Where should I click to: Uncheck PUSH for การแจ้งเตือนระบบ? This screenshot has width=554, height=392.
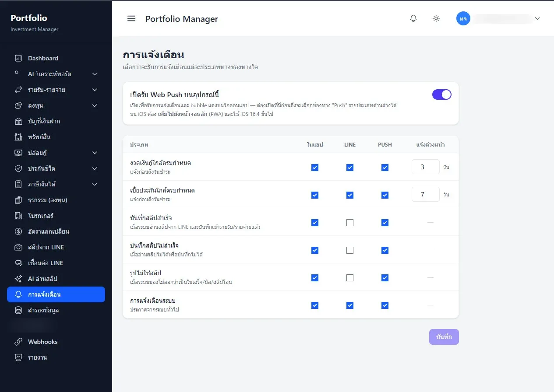pos(385,305)
